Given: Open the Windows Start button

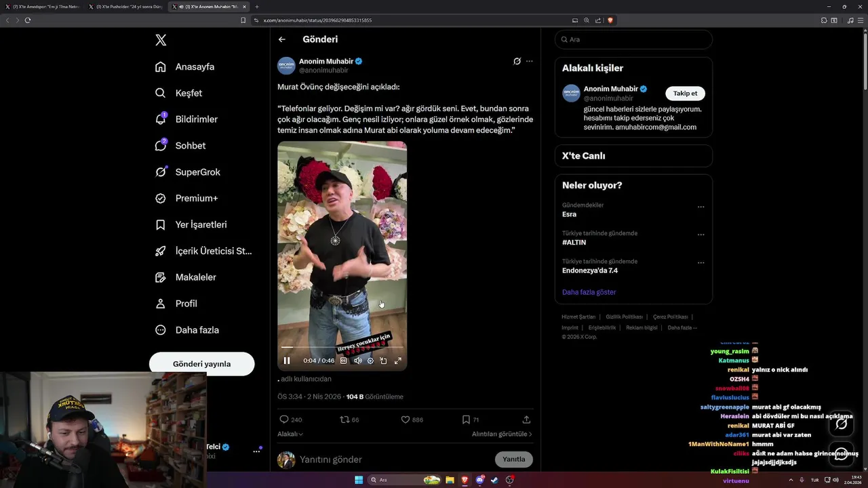Looking at the screenshot, I should (359, 480).
